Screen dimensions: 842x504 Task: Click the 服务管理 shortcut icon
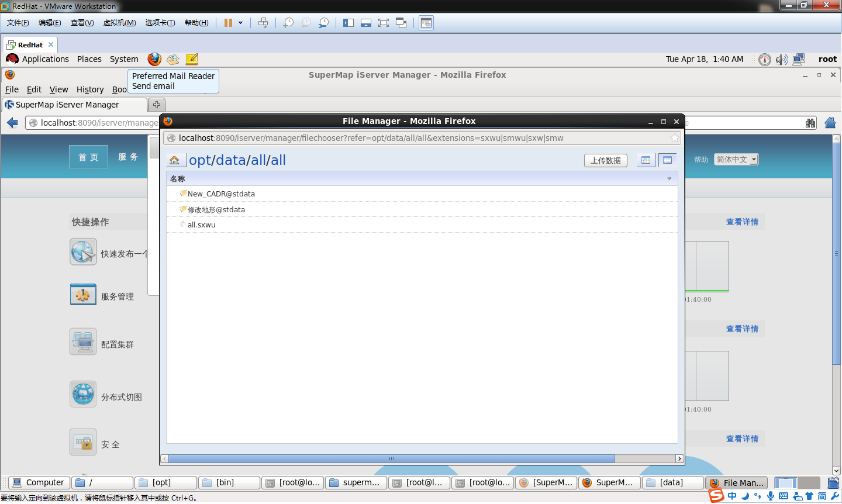pyautogui.click(x=83, y=295)
